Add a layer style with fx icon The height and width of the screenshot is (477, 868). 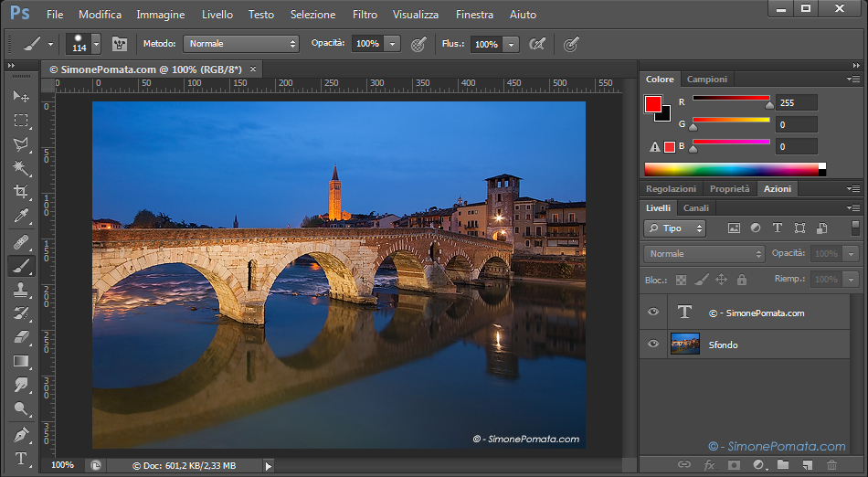pyautogui.click(x=709, y=465)
